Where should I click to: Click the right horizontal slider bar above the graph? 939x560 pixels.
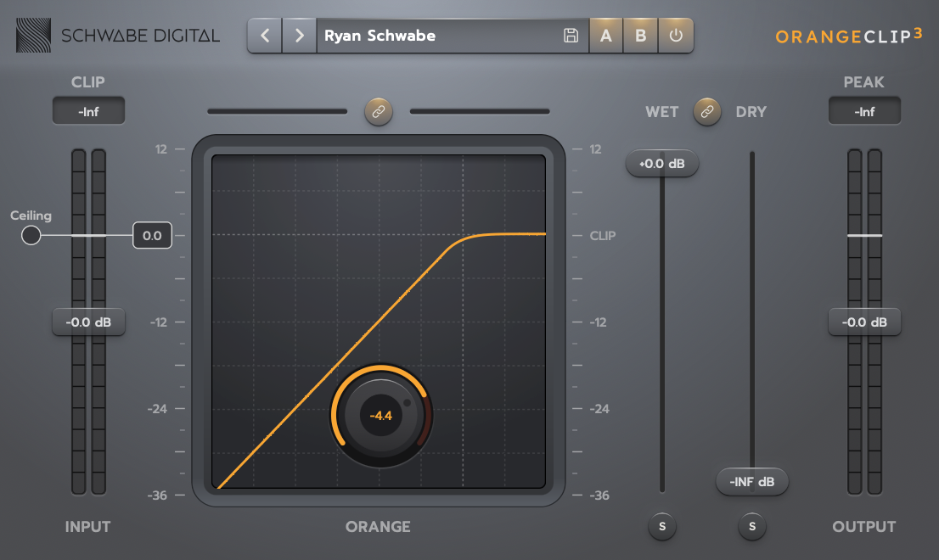(480, 111)
